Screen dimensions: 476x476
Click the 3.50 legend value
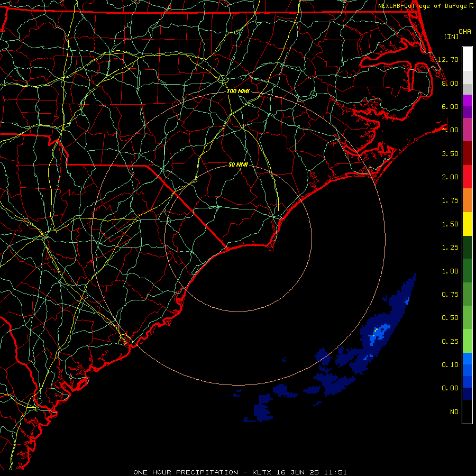click(450, 153)
